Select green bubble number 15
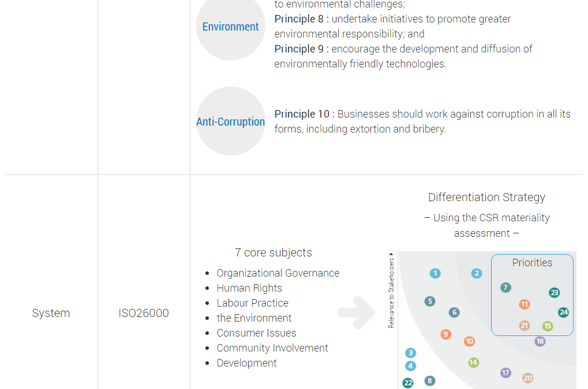Viewport: 588px width, 389px height. [548, 326]
